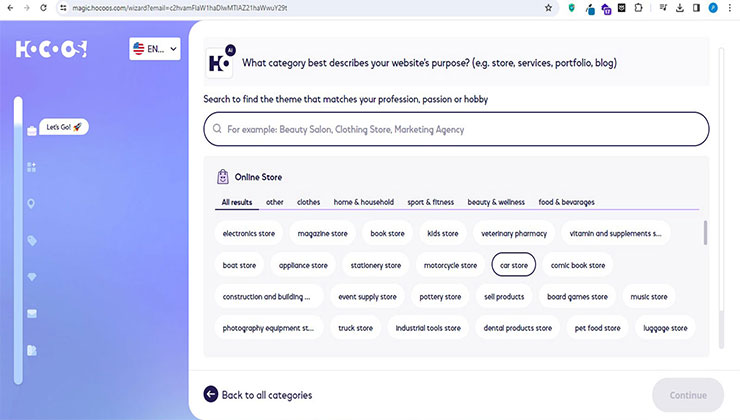Screen dimensions: 740x420
Task: Open the browser extensions puzzle icon
Action: 639,8
